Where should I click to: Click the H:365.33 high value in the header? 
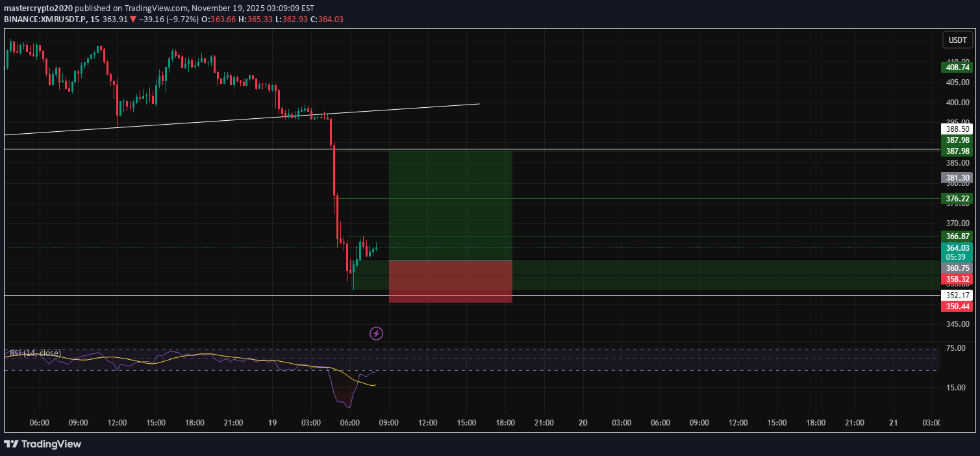[255, 19]
